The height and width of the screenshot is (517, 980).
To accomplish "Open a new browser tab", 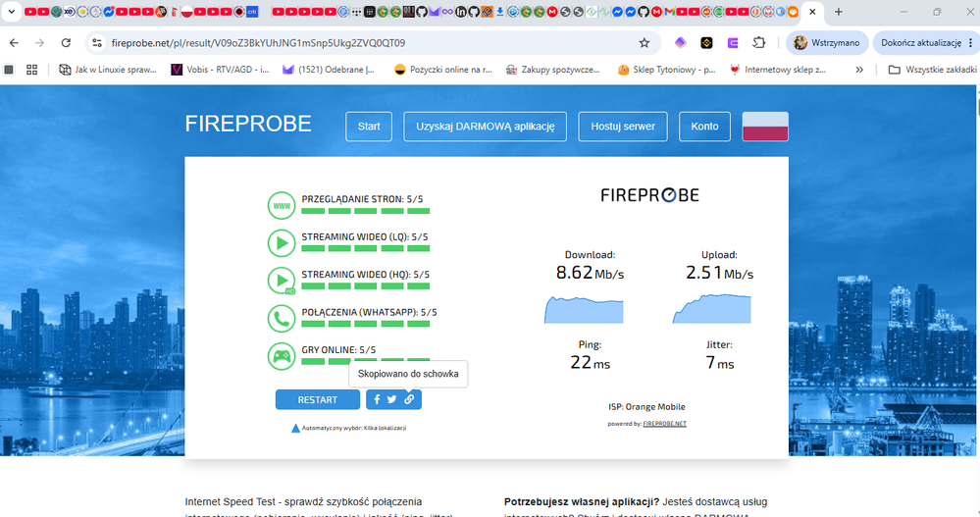I will 838,11.
